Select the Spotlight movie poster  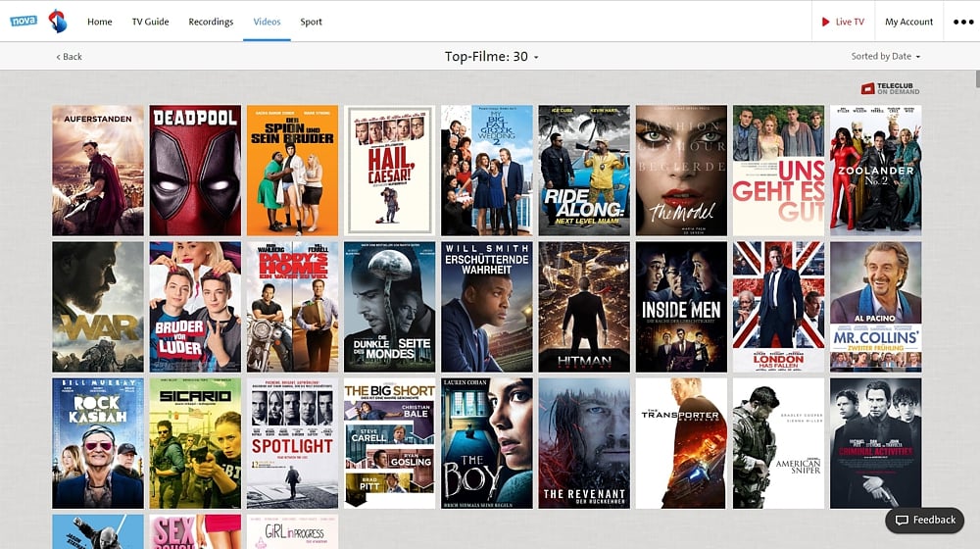(292, 443)
